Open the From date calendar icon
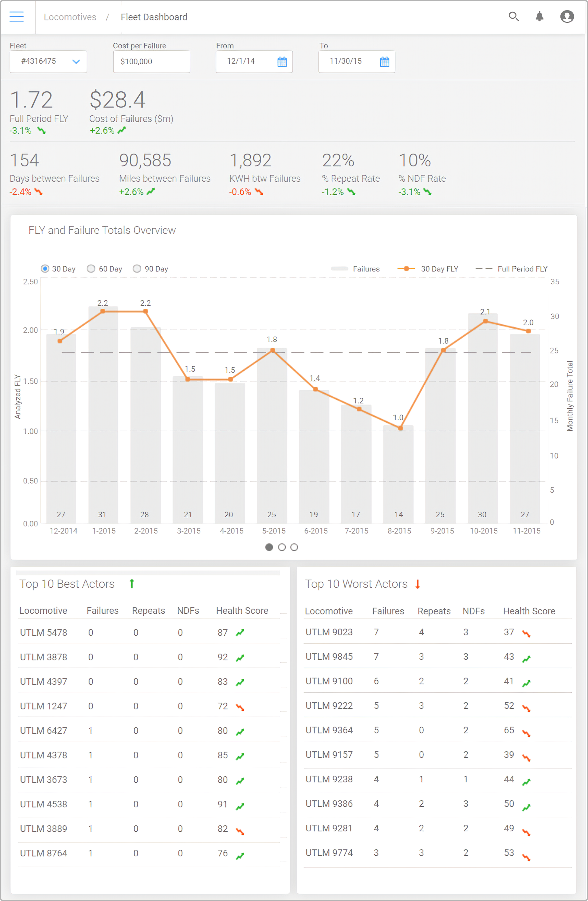This screenshot has height=901, width=588. click(x=282, y=62)
